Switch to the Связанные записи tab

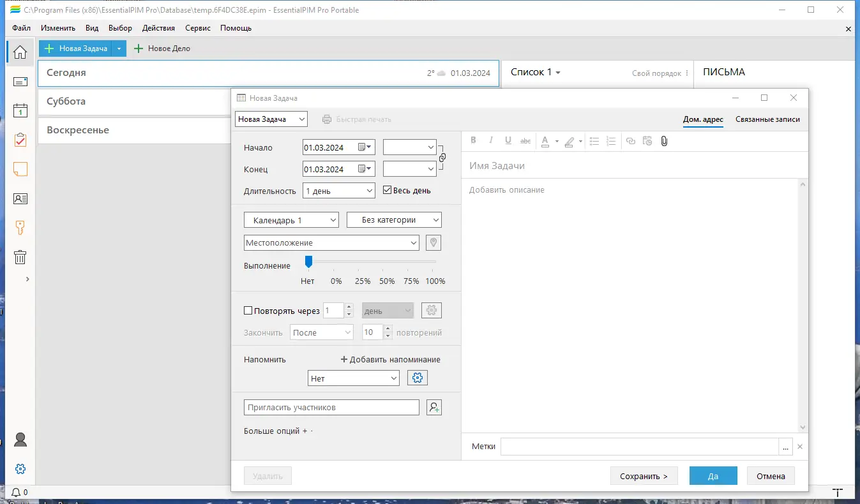767,119
